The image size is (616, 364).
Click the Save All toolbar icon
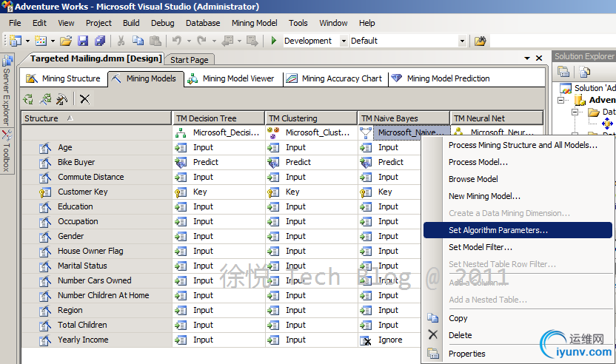pos(100,41)
